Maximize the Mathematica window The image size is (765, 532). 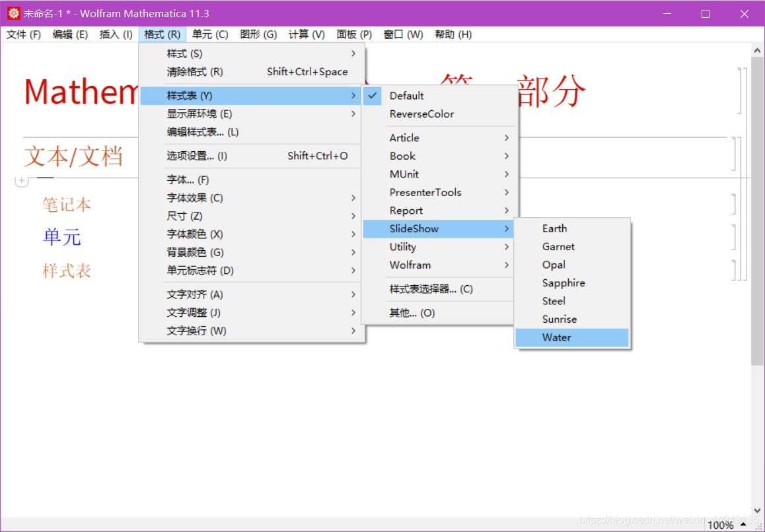point(705,14)
